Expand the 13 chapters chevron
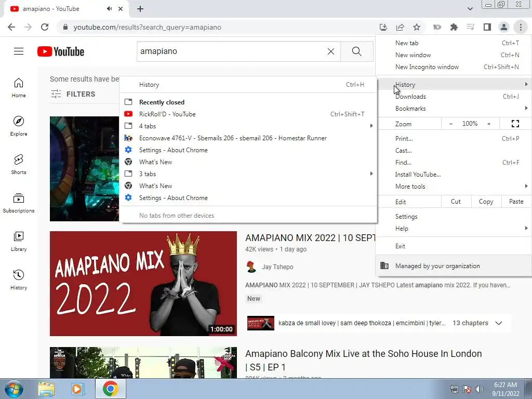 click(498, 323)
